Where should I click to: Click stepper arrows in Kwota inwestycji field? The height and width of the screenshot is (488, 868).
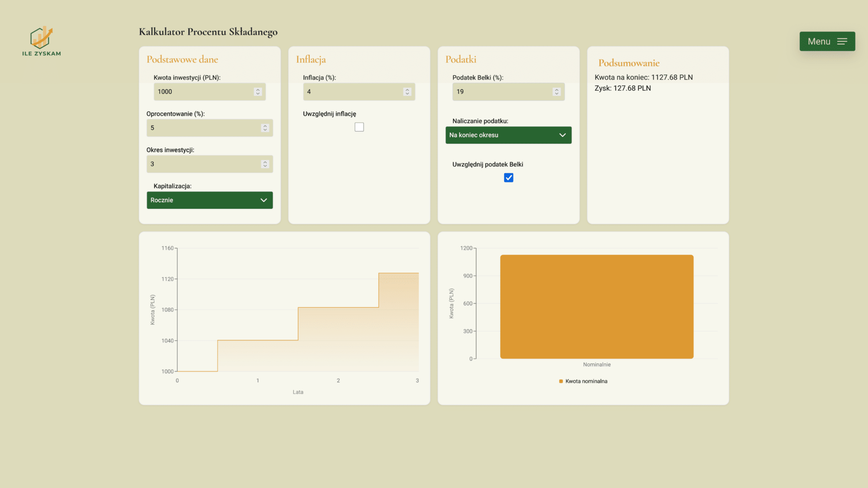click(x=258, y=92)
